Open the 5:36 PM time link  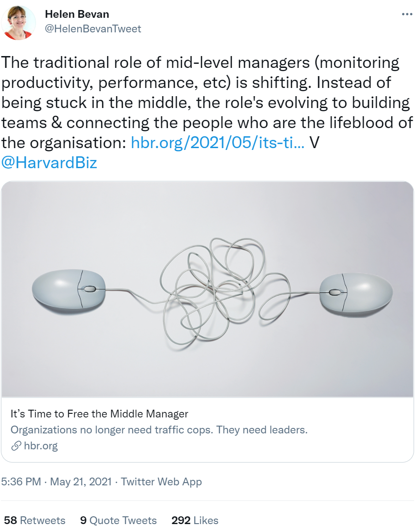(x=21, y=482)
